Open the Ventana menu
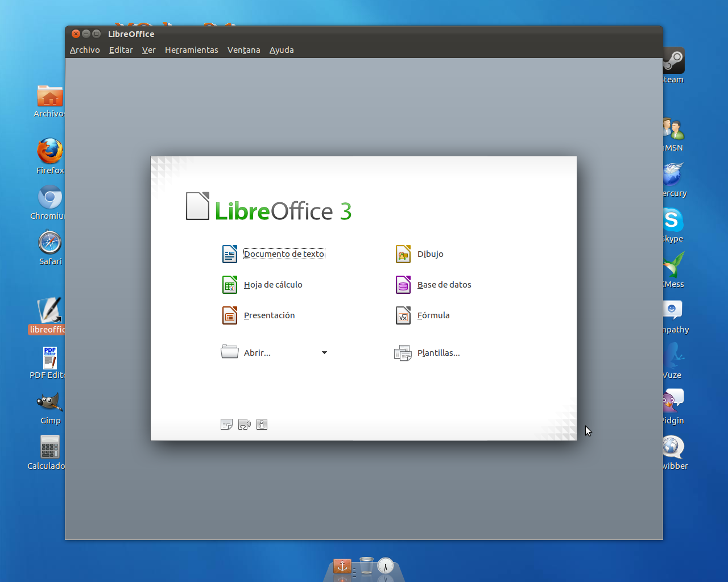Screen dimensions: 728x582 (244, 50)
